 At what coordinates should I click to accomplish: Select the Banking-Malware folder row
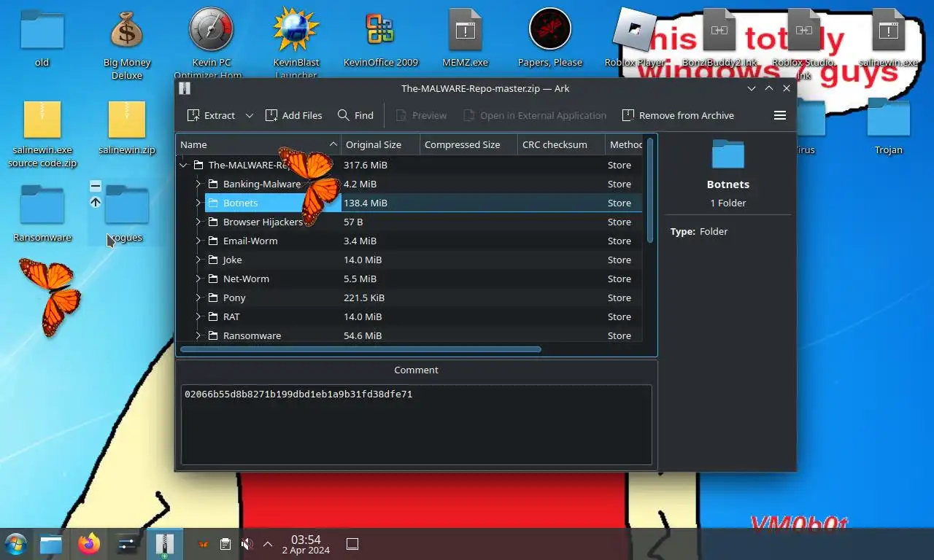click(409, 184)
